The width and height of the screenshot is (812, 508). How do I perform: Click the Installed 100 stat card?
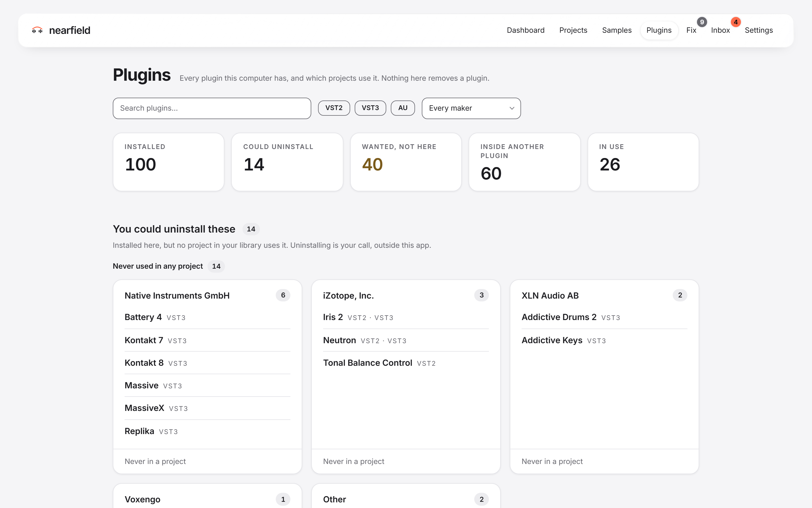[x=168, y=162]
